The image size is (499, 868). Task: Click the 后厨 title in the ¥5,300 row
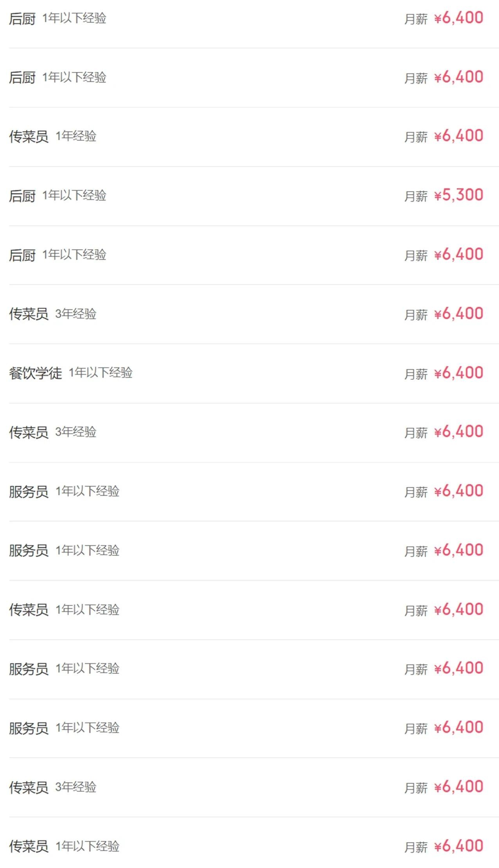(x=22, y=196)
